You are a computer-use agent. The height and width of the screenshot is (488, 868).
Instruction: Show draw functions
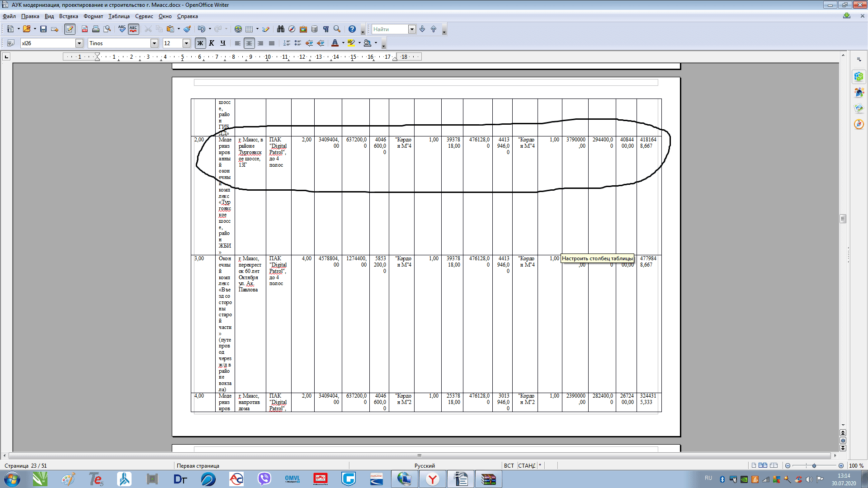266,29
